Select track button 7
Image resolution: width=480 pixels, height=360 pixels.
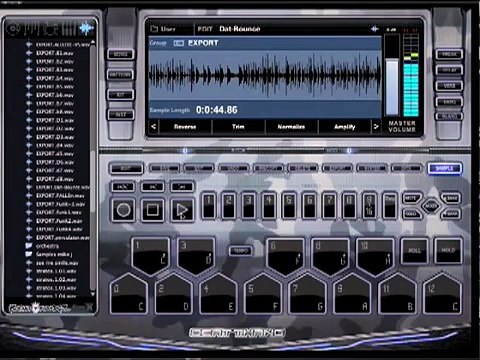point(329,206)
